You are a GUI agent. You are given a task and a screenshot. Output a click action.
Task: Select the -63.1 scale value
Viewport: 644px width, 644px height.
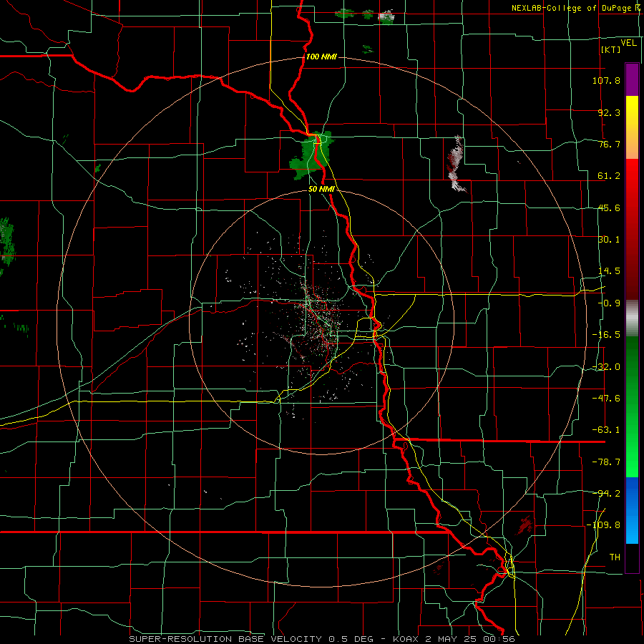(x=606, y=430)
